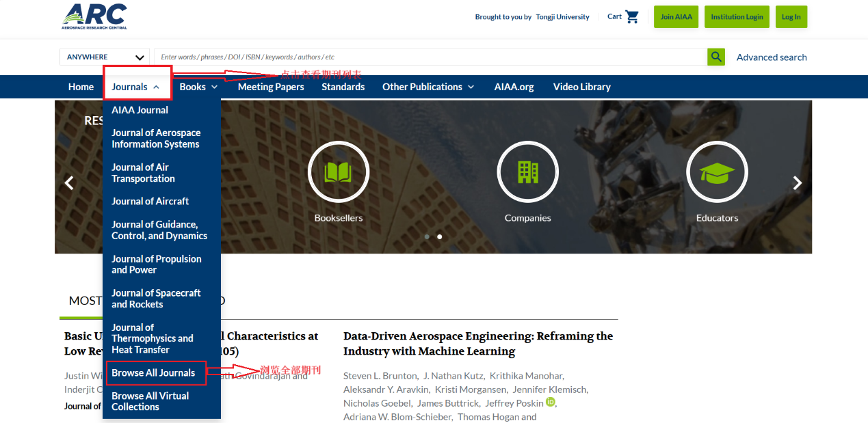
Task: Open Browse All Virtual Collections
Action: (150, 401)
